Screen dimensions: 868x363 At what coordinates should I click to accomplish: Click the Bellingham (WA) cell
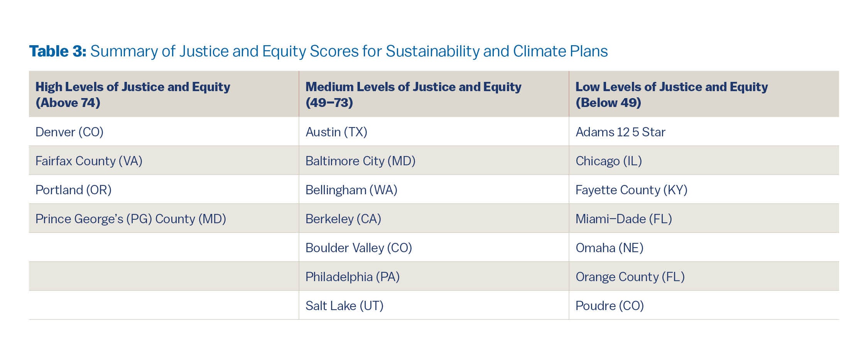coord(434,189)
